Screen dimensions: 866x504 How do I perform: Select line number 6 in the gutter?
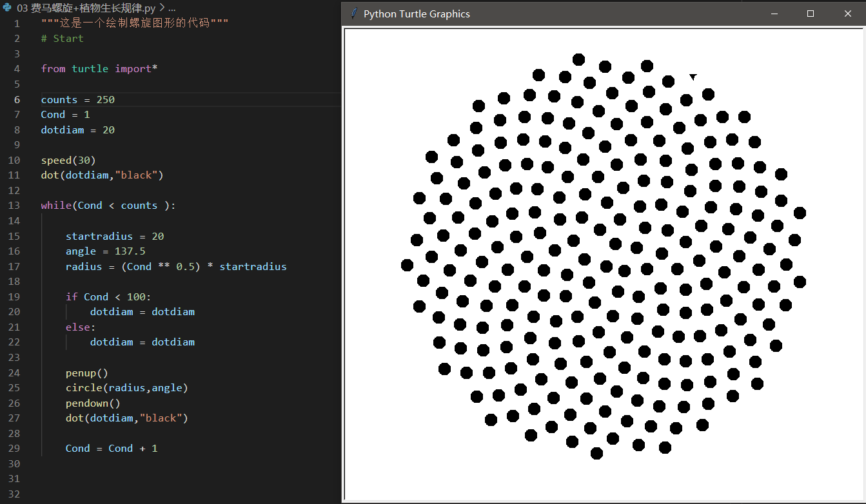click(x=17, y=99)
